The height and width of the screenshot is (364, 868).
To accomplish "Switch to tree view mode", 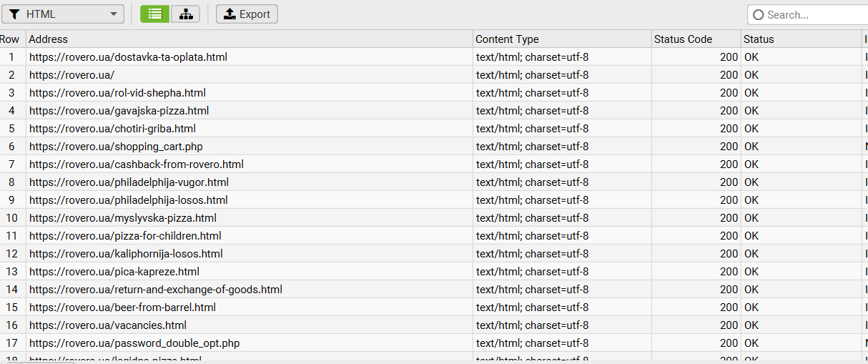I will point(185,14).
